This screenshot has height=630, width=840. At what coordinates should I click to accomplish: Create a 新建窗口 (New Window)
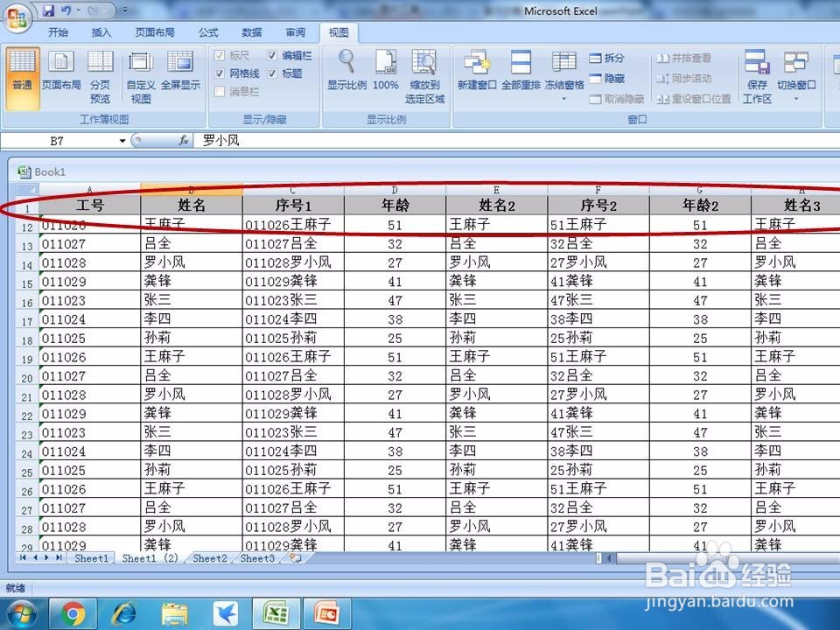(479, 70)
